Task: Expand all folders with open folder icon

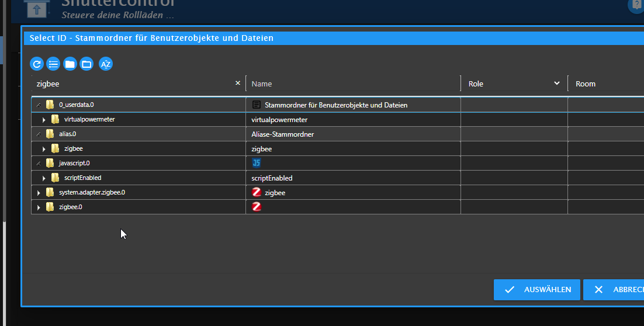Action: [x=86, y=64]
